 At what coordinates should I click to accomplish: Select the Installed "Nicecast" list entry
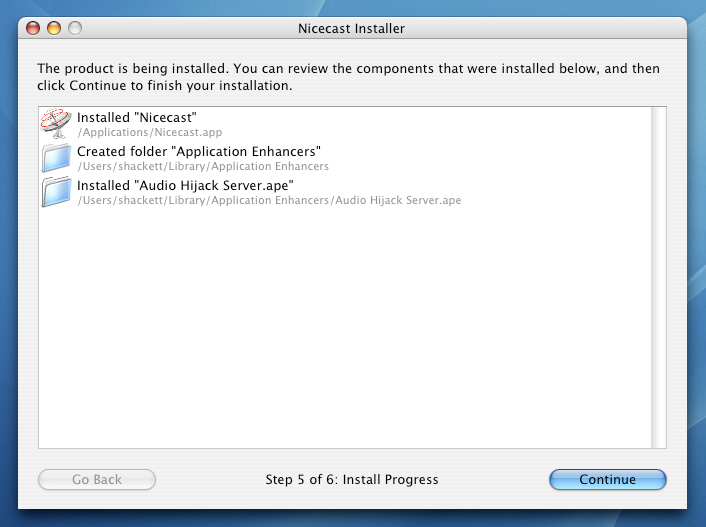pyautogui.click(x=345, y=124)
